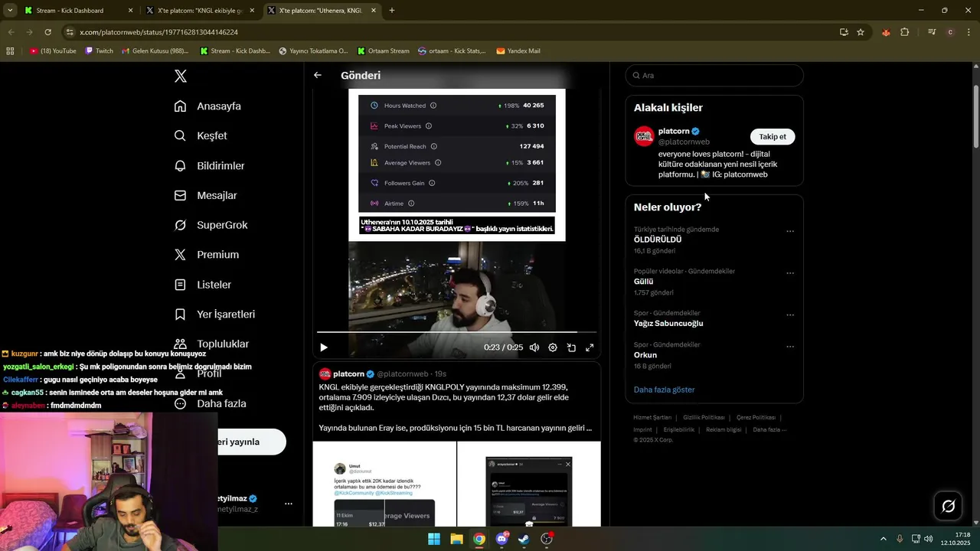Open the Güllü trend
Screen dimensions: 980x551
click(643, 282)
